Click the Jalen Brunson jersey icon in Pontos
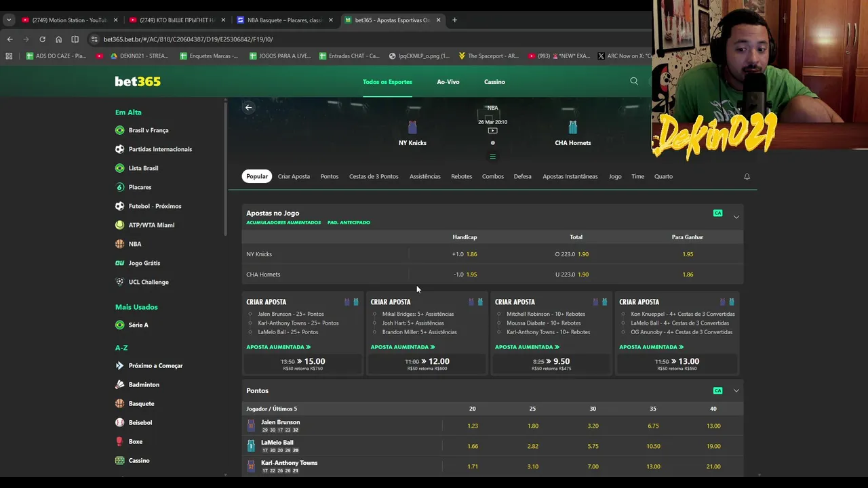The width and height of the screenshot is (868, 488). pos(251,426)
